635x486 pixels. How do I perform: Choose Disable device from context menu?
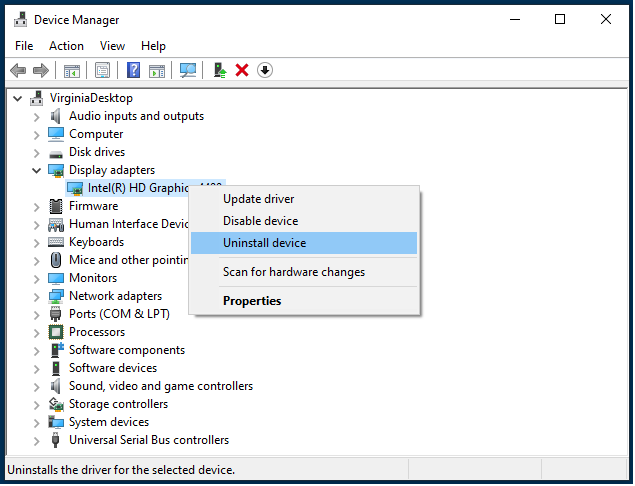point(260,221)
